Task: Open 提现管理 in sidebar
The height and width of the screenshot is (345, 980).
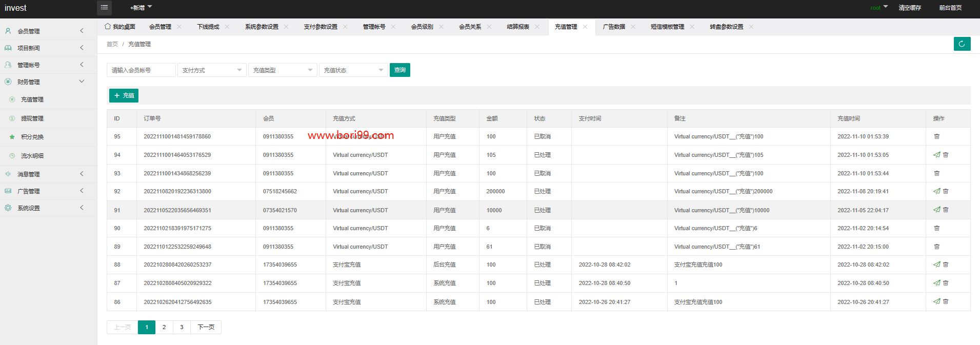Action: coord(48,118)
